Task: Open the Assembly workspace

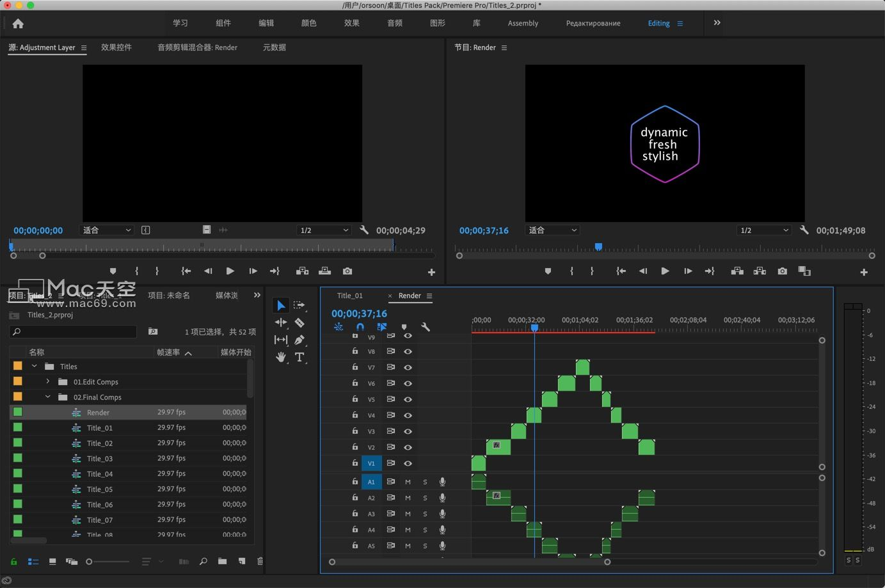Action: pos(523,24)
